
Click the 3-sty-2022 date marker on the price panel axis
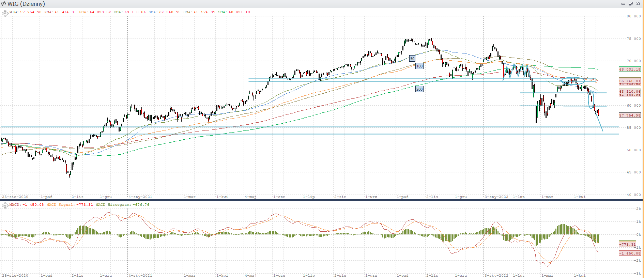(x=496, y=197)
